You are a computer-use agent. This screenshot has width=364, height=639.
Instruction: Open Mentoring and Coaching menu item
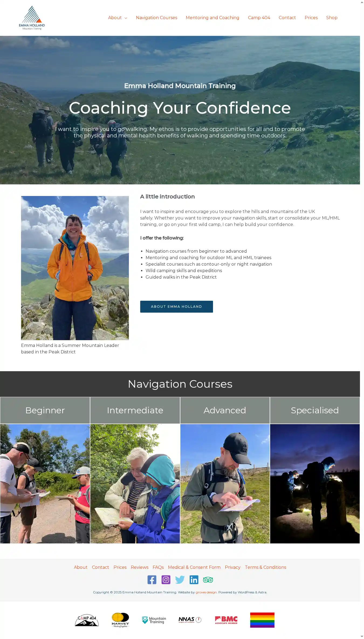[x=212, y=18]
